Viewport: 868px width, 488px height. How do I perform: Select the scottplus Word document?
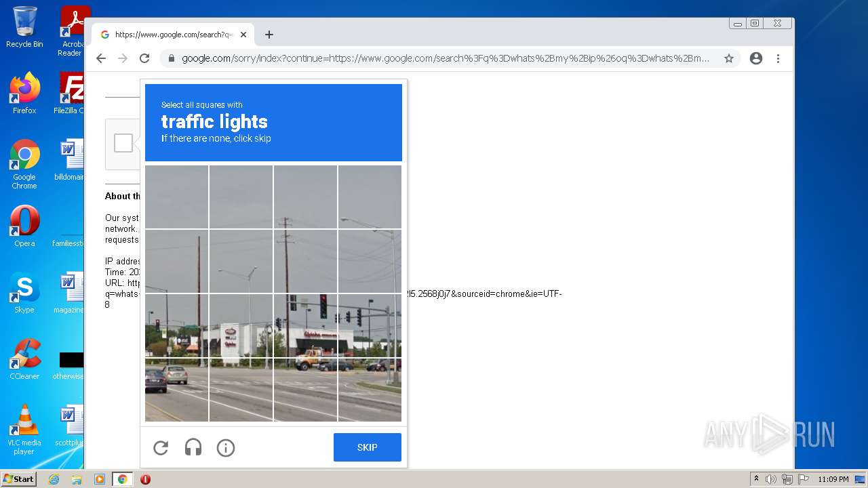[x=70, y=426]
